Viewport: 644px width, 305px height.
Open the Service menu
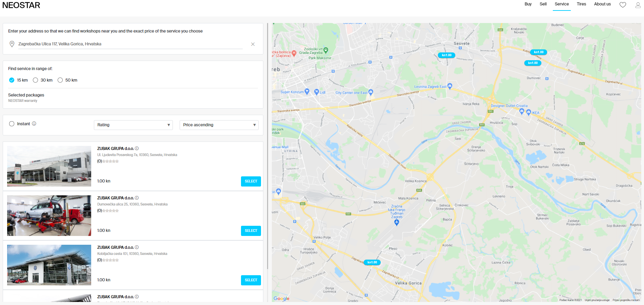(x=562, y=4)
